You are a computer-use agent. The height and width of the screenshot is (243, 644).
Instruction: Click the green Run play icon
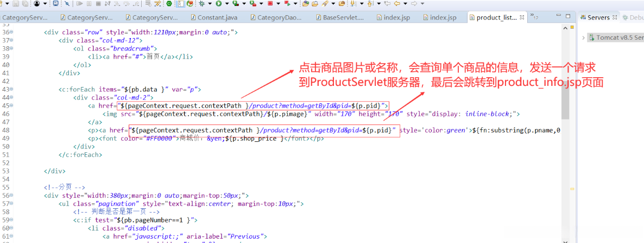[x=218, y=3]
